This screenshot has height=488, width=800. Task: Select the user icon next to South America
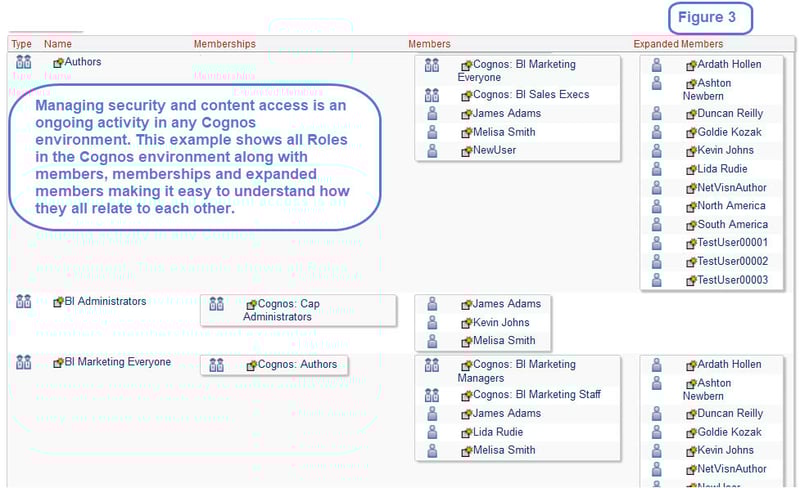tap(657, 225)
